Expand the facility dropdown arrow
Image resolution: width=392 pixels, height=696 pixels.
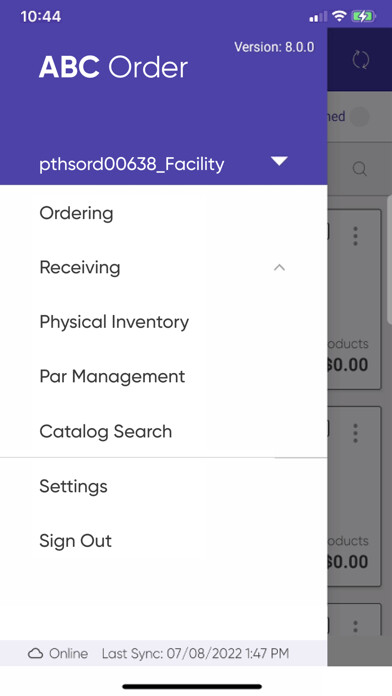(x=279, y=161)
